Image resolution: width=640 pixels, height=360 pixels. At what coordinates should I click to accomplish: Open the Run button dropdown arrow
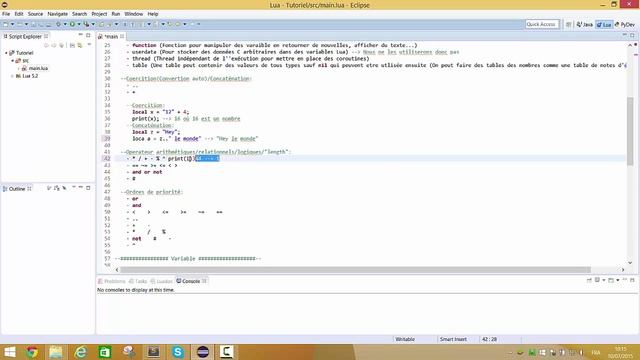79,24
